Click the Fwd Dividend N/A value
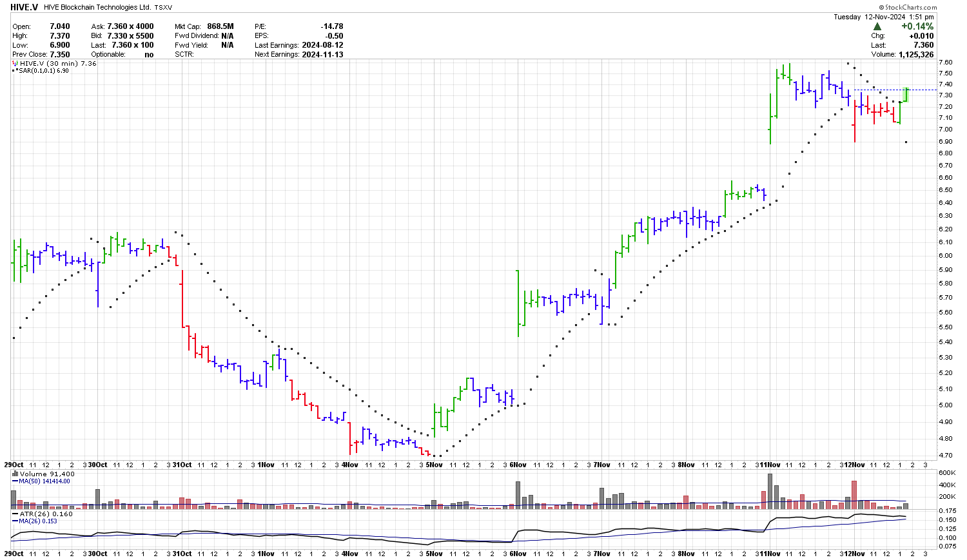The image size is (967, 560). pos(228,36)
